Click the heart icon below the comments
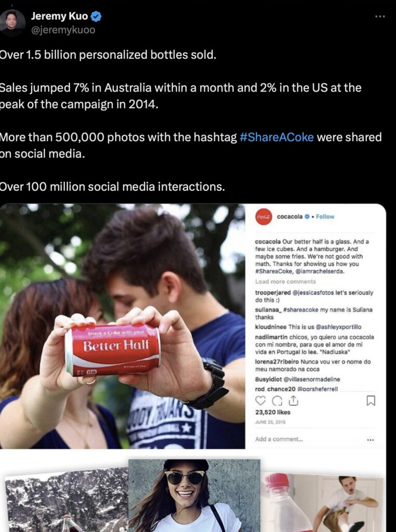 click(x=260, y=400)
